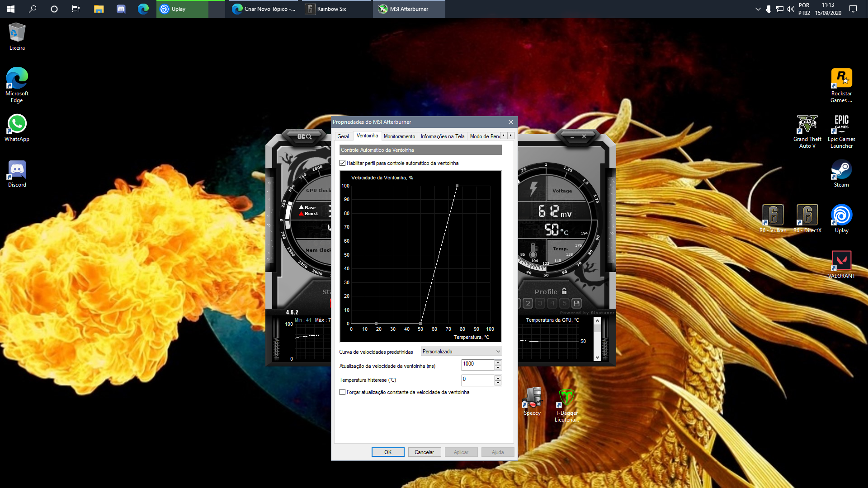
Task: Click fan curve point near 20°C
Action: click(376, 324)
